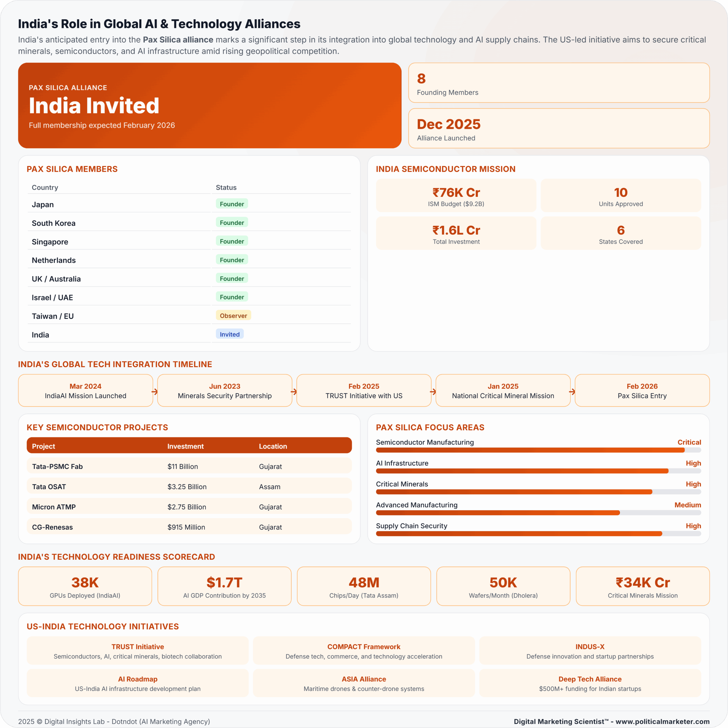Viewport: 728px width, 728px height.
Task: Click the Invited badge for India
Action: tap(229, 334)
